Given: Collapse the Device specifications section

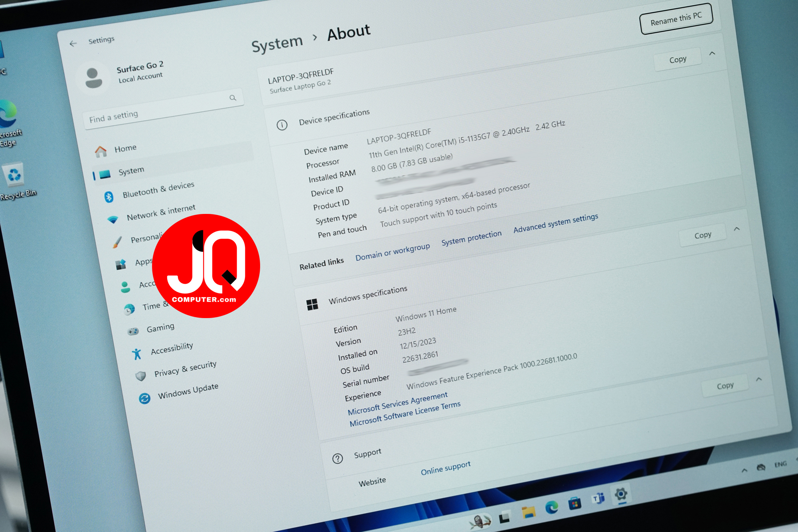Looking at the screenshot, I should pyautogui.click(x=712, y=53).
